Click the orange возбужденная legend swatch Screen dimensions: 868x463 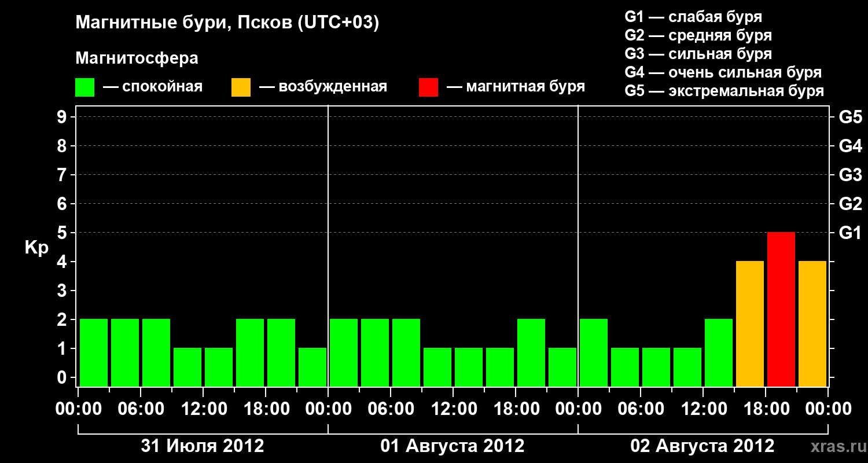241,87
